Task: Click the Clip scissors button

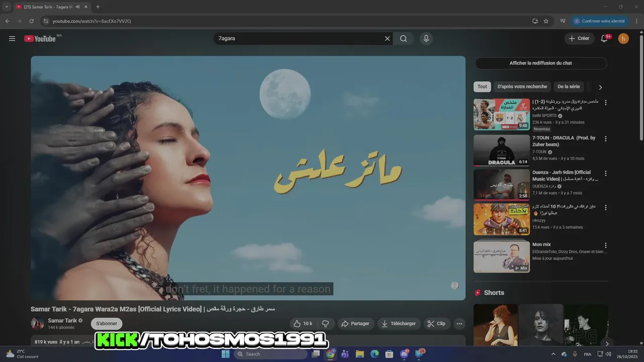Action: [x=437, y=324]
